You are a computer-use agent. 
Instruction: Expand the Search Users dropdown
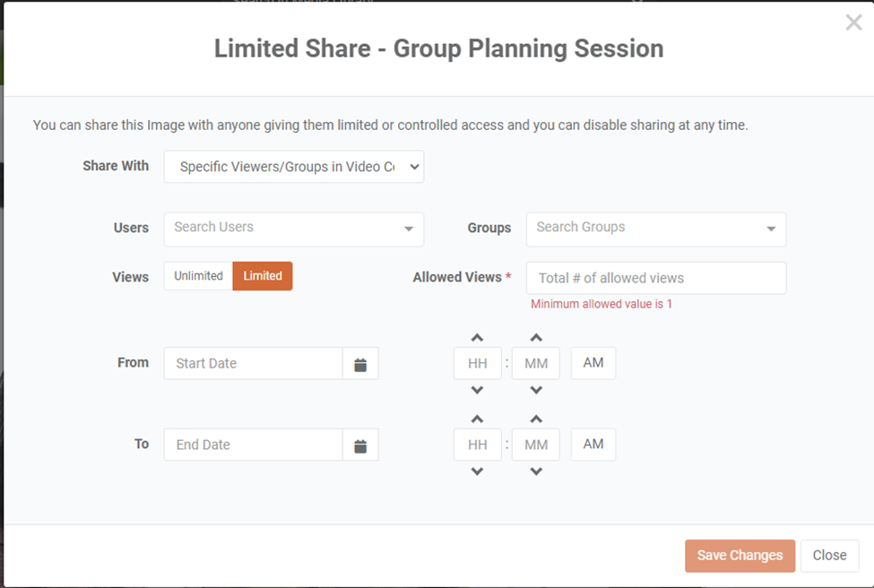tap(409, 229)
